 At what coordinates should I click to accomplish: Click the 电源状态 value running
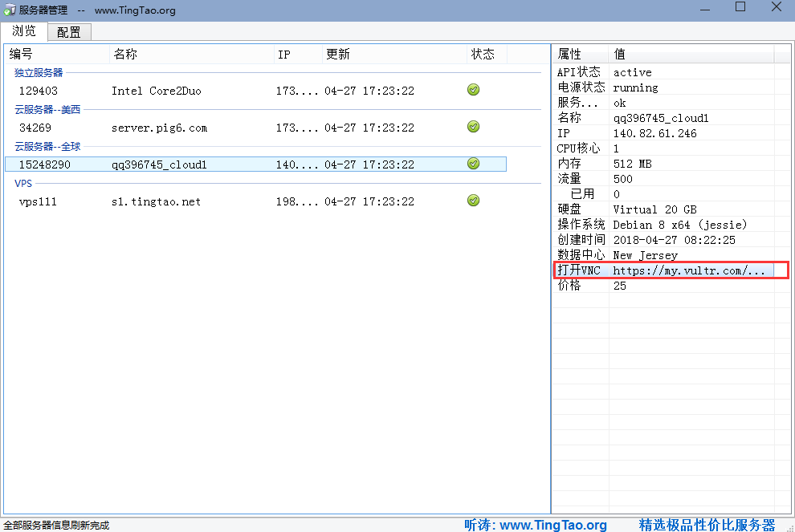point(635,87)
